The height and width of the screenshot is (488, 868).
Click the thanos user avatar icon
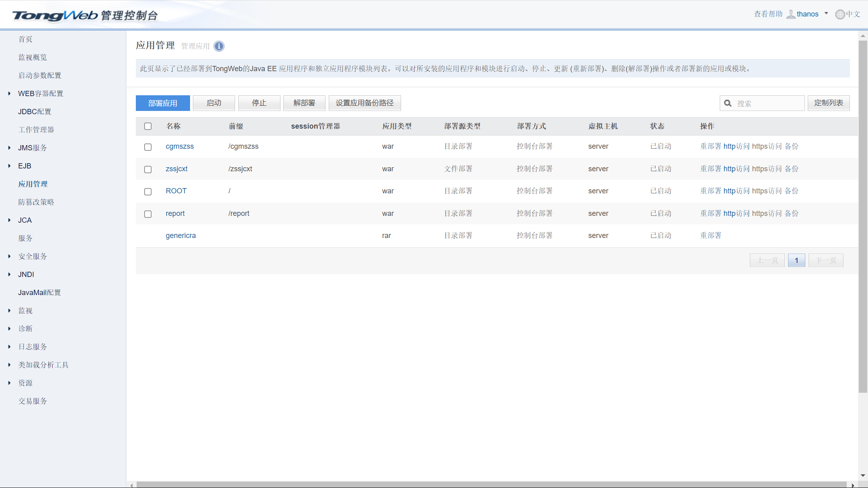click(x=790, y=14)
